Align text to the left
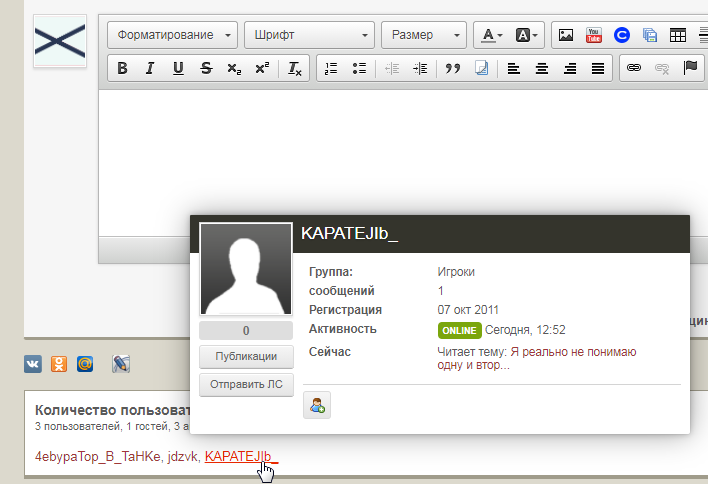Image resolution: width=708 pixels, height=484 pixels. [513, 68]
